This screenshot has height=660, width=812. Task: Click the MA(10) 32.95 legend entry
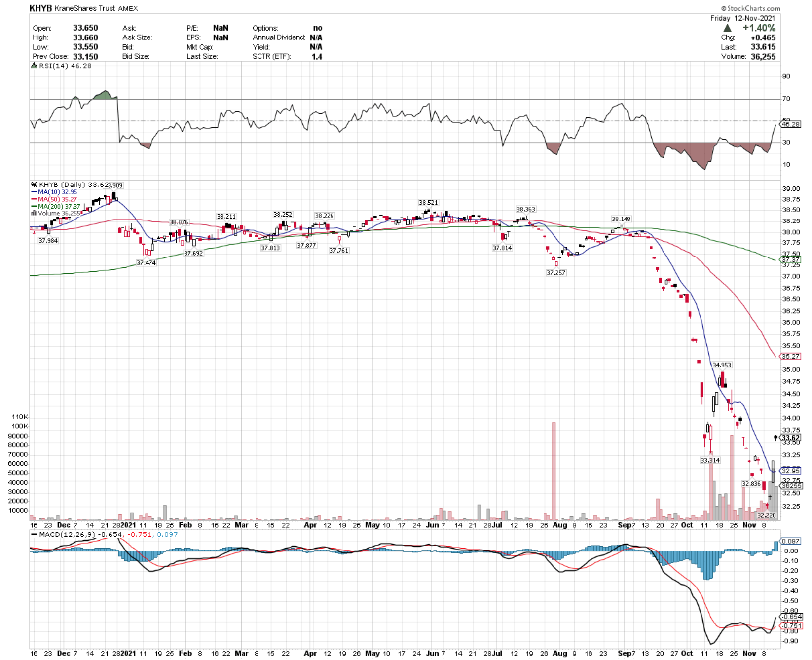pos(54,192)
